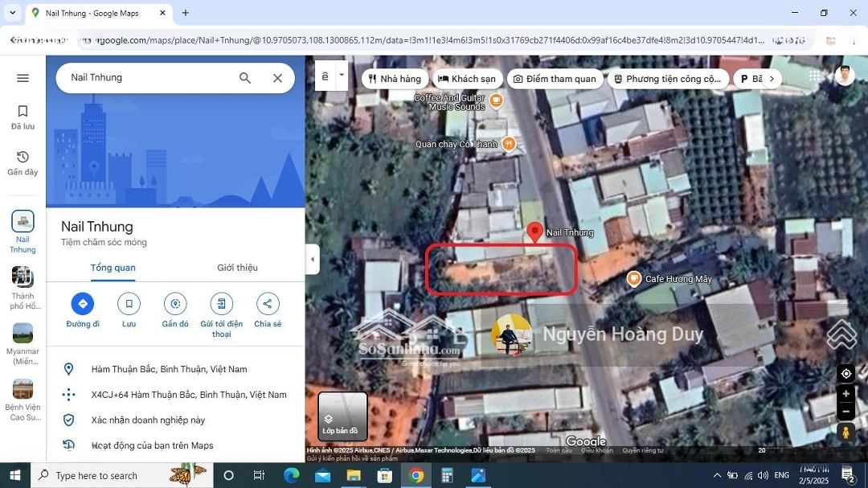Save place with the Lưu icon
The image size is (868, 488).
pos(129,304)
